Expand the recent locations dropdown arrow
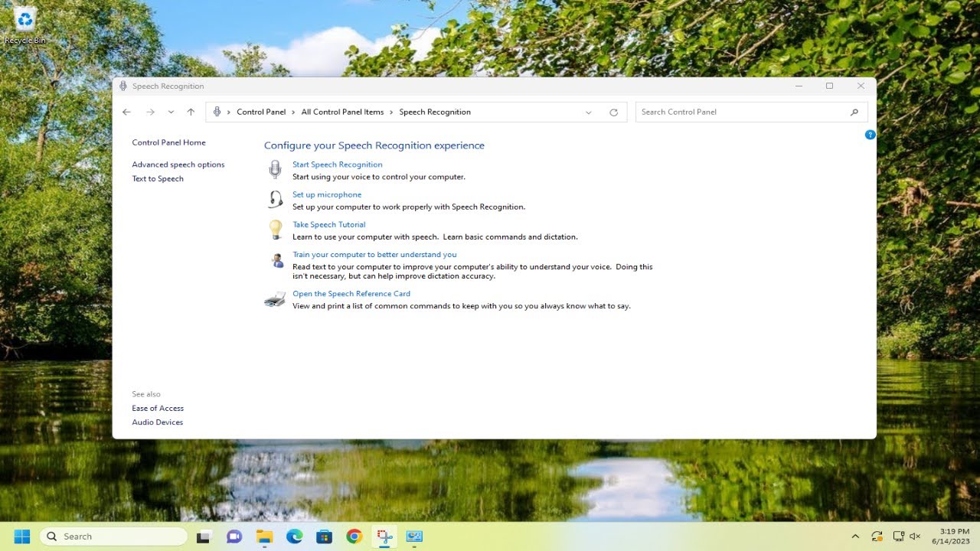Screen dimensions: 980x551 click(x=171, y=112)
